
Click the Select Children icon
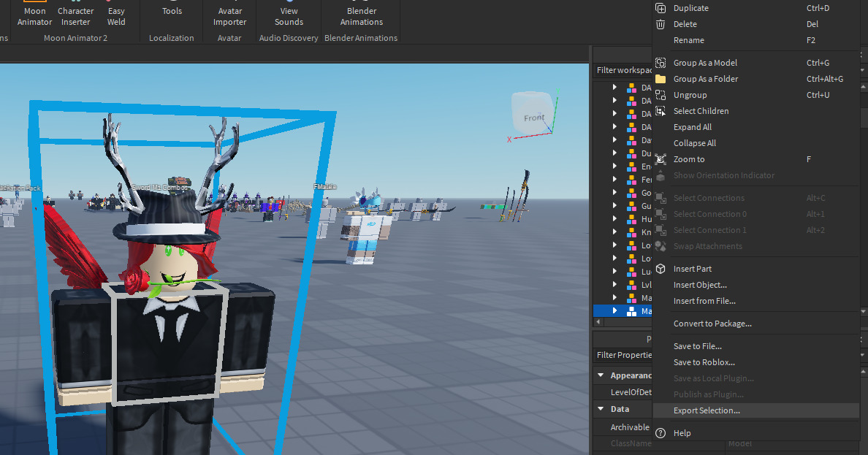[x=660, y=111]
